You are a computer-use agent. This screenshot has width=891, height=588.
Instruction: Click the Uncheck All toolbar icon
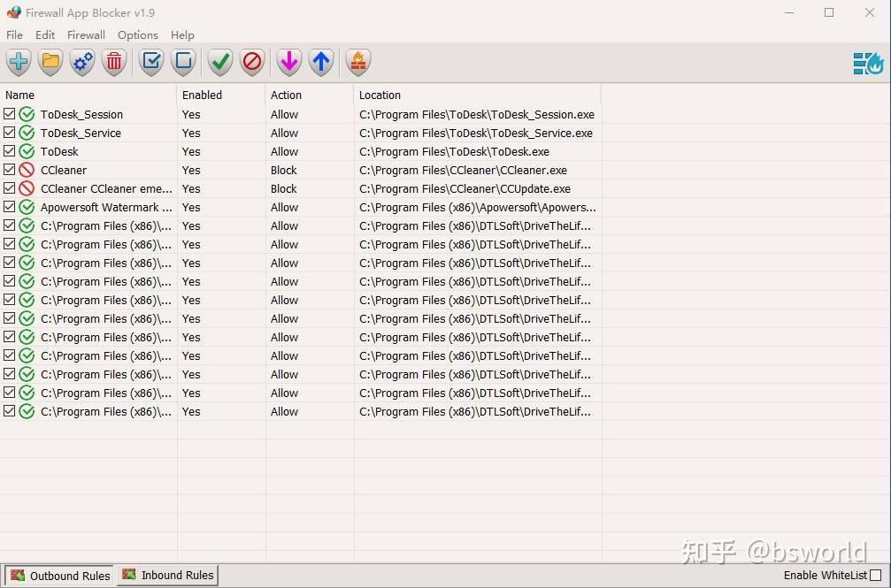click(183, 61)
